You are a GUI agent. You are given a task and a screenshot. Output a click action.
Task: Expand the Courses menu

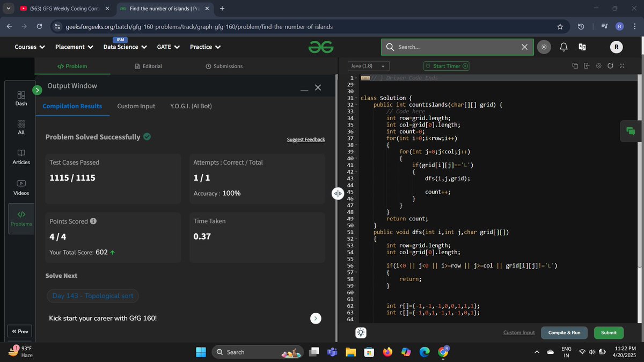(x=30, y=47)
